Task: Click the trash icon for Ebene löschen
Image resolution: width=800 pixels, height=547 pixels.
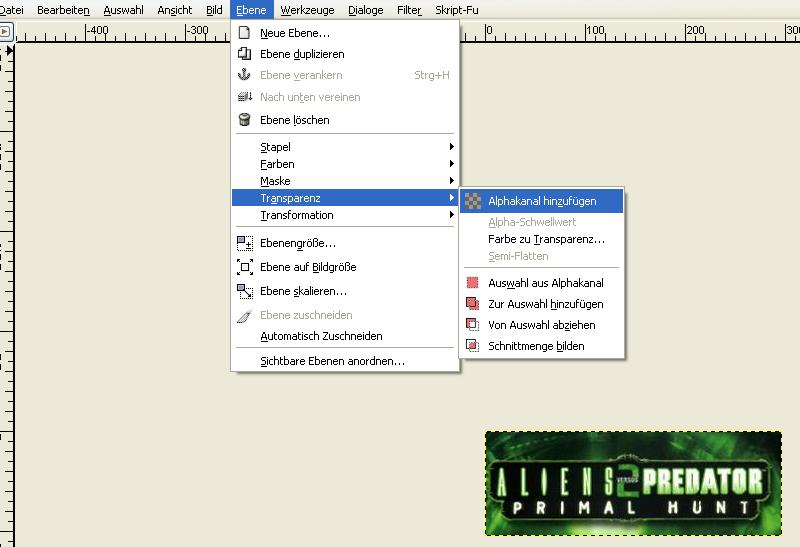Action: click(x=244, y=120)
